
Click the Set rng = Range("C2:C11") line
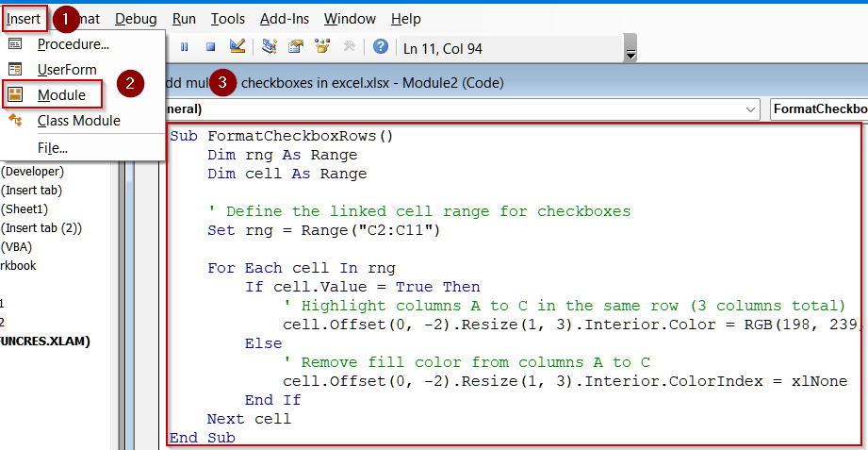(x=324, y=230)
